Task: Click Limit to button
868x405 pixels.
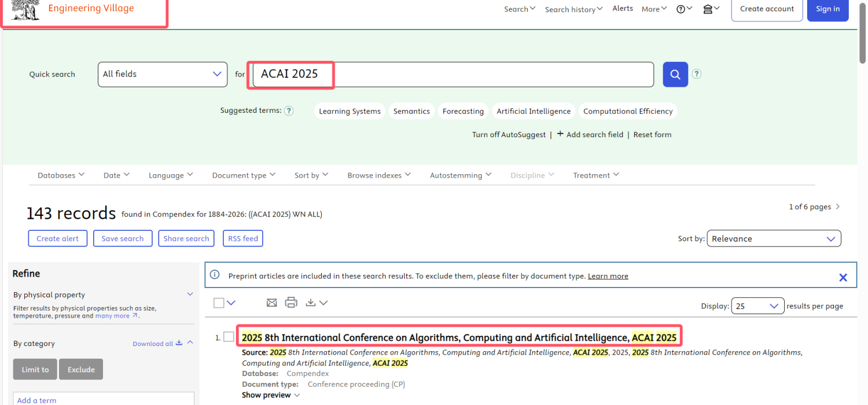Action: tap(35, 369)
